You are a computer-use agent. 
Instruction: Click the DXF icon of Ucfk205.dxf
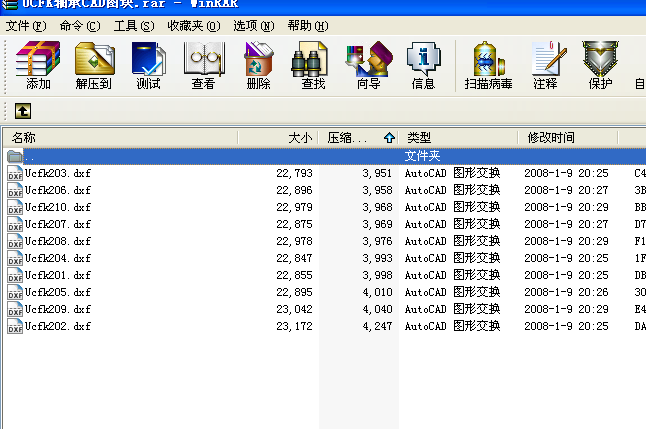tap(15, 292)
